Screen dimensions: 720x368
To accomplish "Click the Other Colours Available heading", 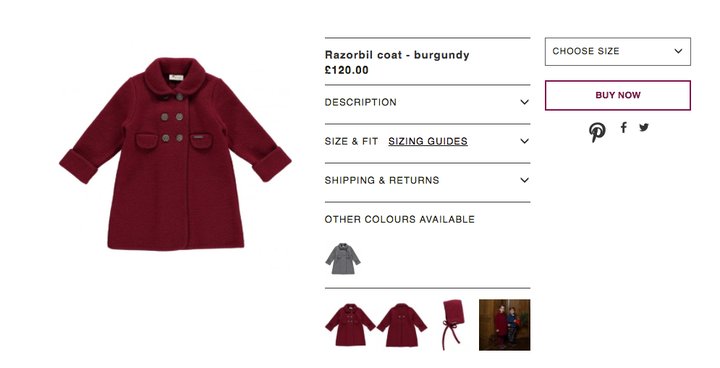I will 399,219.
